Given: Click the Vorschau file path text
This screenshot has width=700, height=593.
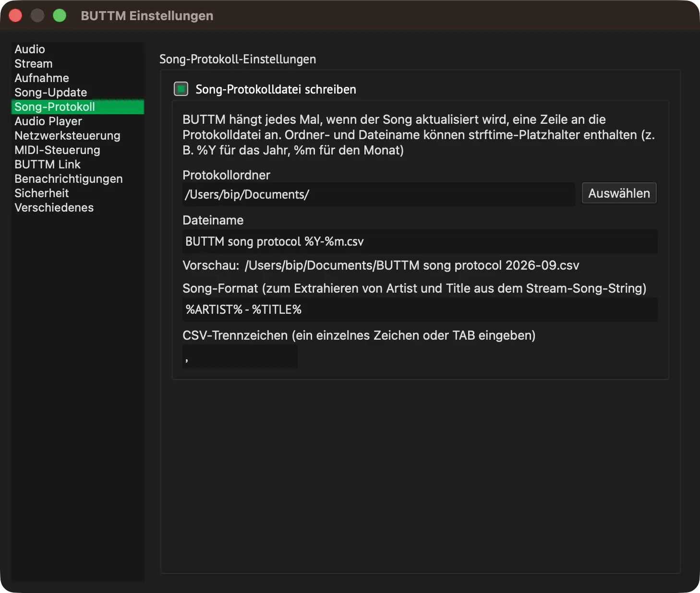Looking at the screenshot, I should click(x=412, y=265).
